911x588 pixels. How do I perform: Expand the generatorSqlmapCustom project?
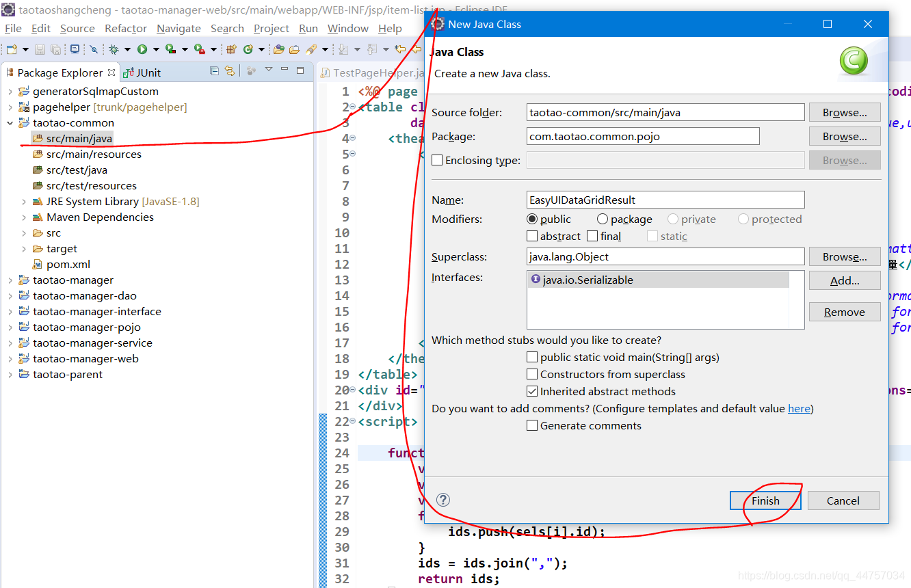click(10, 92)
